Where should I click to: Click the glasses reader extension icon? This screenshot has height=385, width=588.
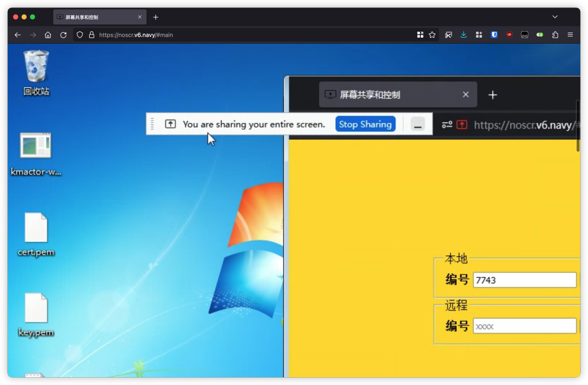click(x=525, y=35)
